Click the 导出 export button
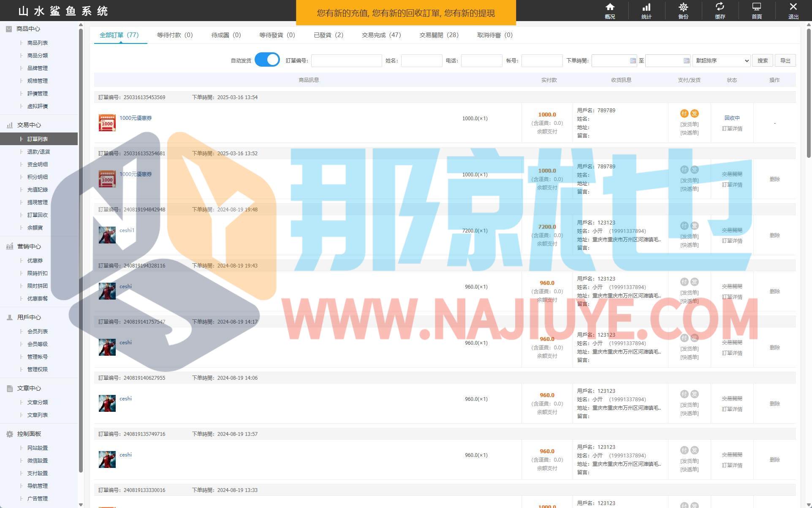 [x=785, y=61]
